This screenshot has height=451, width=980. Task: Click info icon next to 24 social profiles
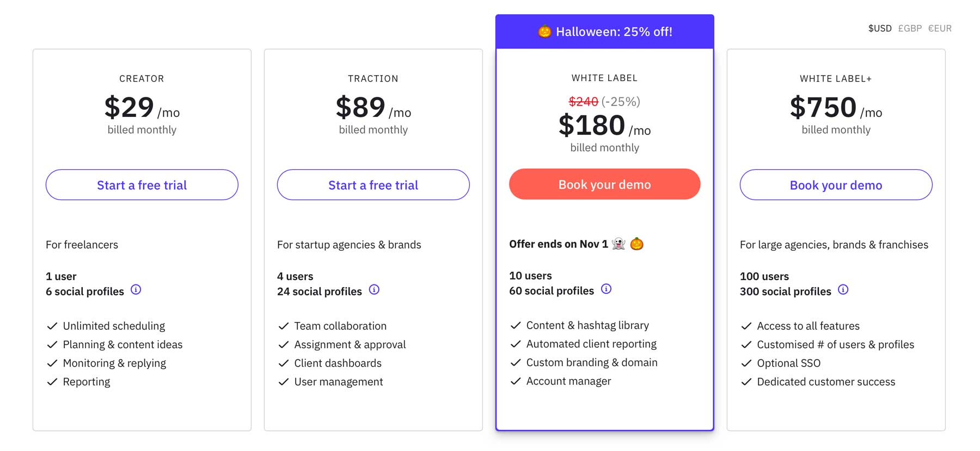coord(374,290)
